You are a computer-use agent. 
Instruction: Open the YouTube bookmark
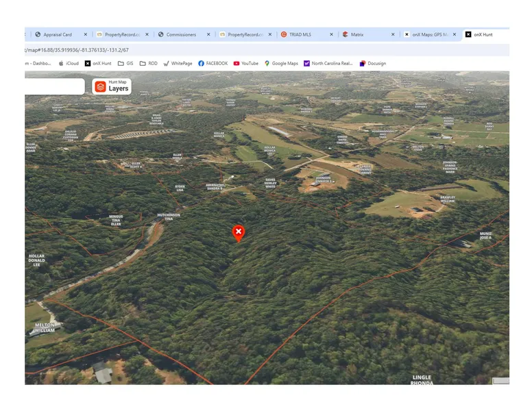(245, 63)
